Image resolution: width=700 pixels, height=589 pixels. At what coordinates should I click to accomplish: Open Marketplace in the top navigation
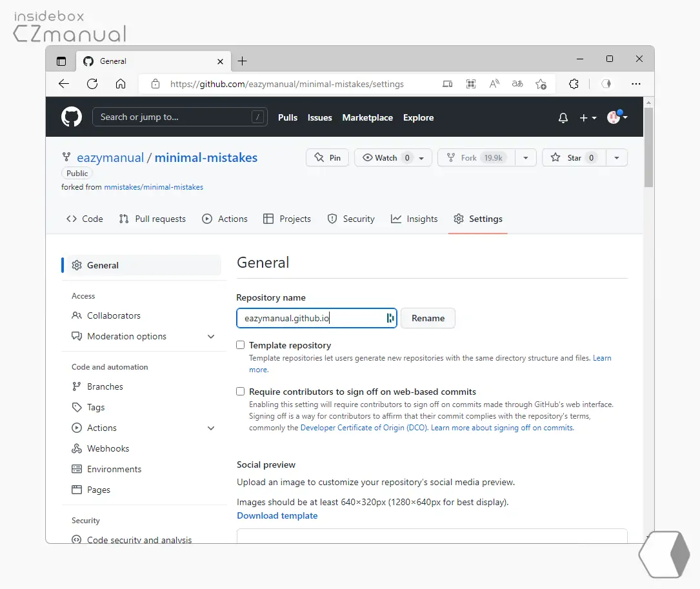coord(367,117)
